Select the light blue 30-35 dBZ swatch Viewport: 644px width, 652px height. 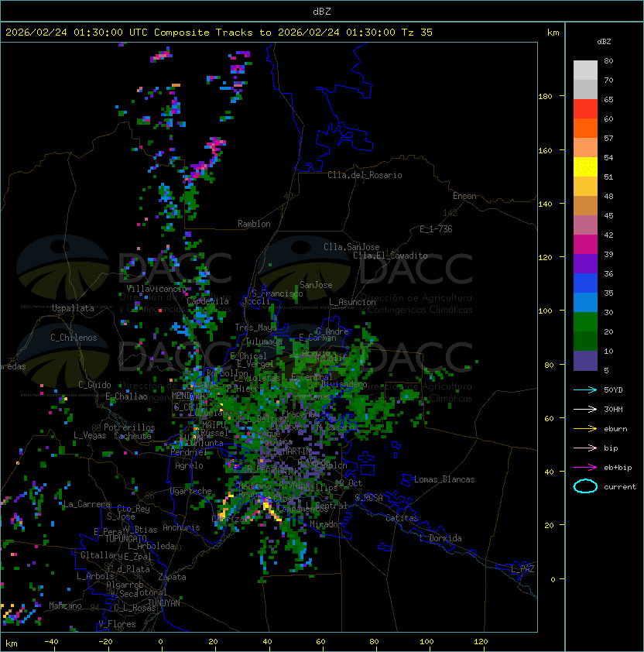pos(585,303)
